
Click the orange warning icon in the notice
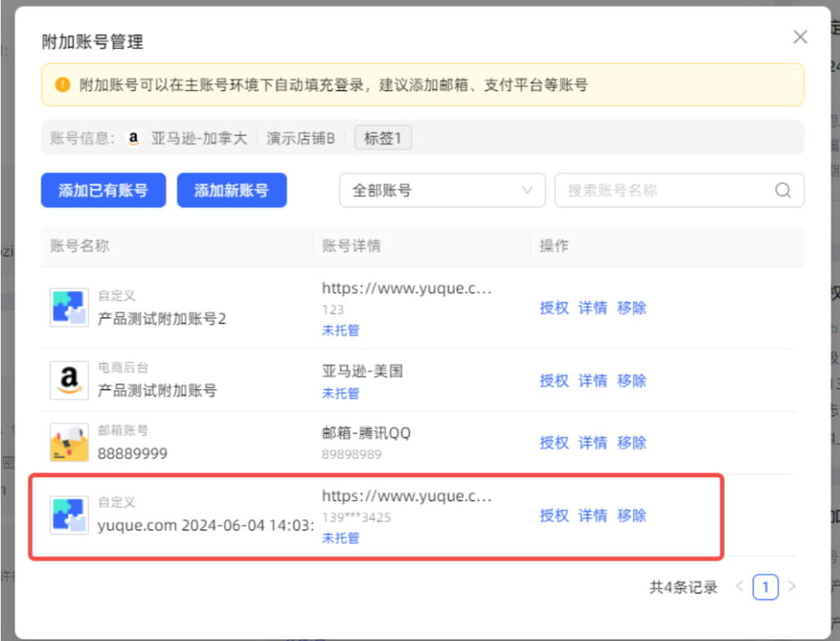pos(62,84)
